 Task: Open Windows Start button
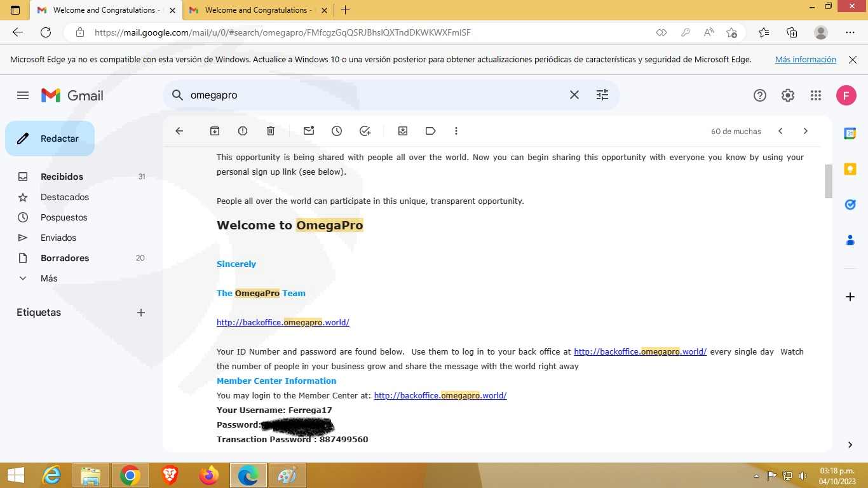click(15, 475)
